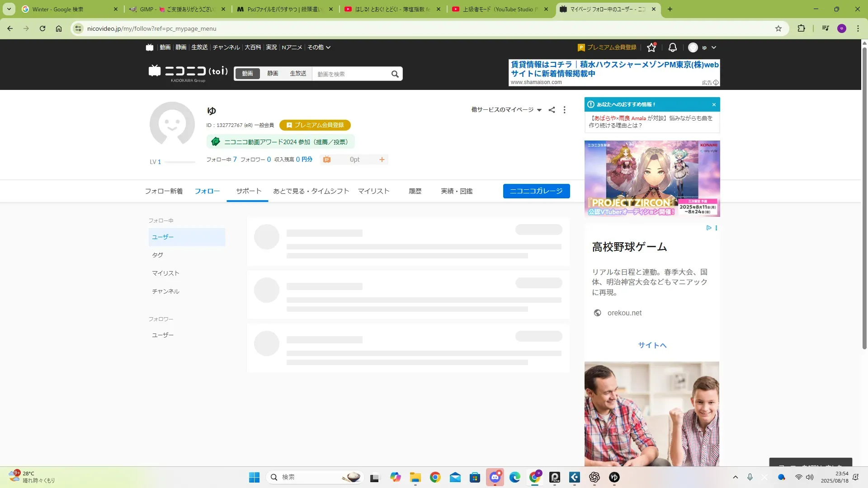Click the orange plus to add points
Screen dimensions: 868x488
click(382, 160)
